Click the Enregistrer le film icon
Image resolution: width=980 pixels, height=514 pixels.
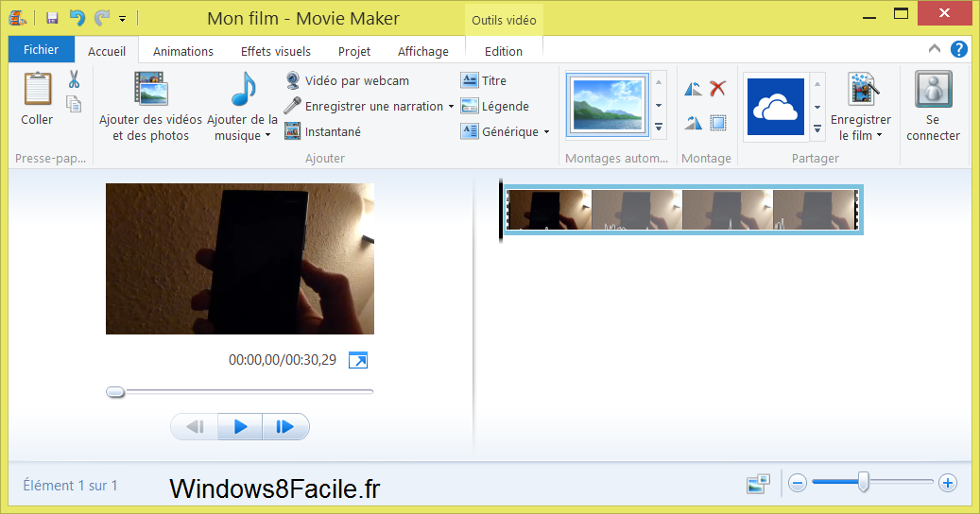[863, 90]
